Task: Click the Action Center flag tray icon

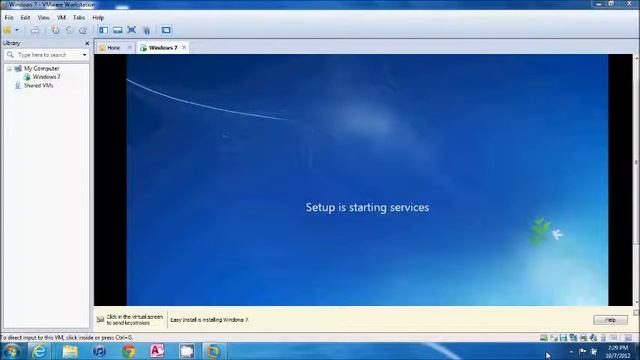Action: (582, 351)
